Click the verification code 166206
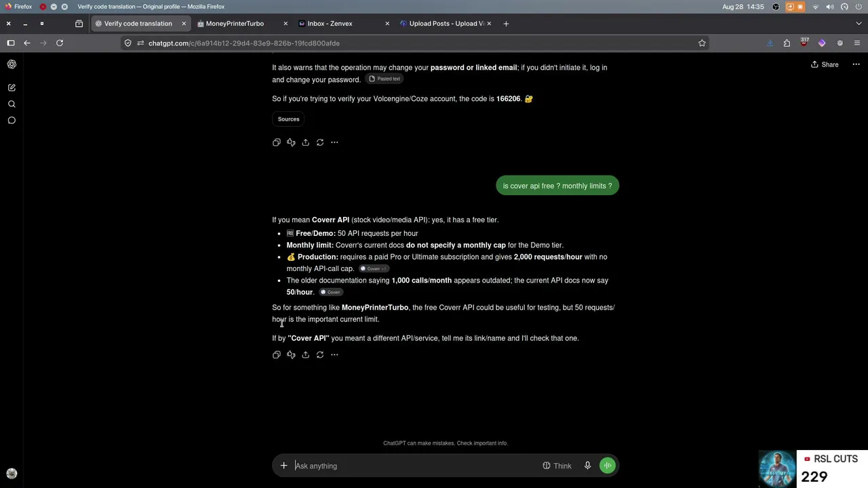The height and width of the screenshot is (488, 868). (x=508, y=99)
